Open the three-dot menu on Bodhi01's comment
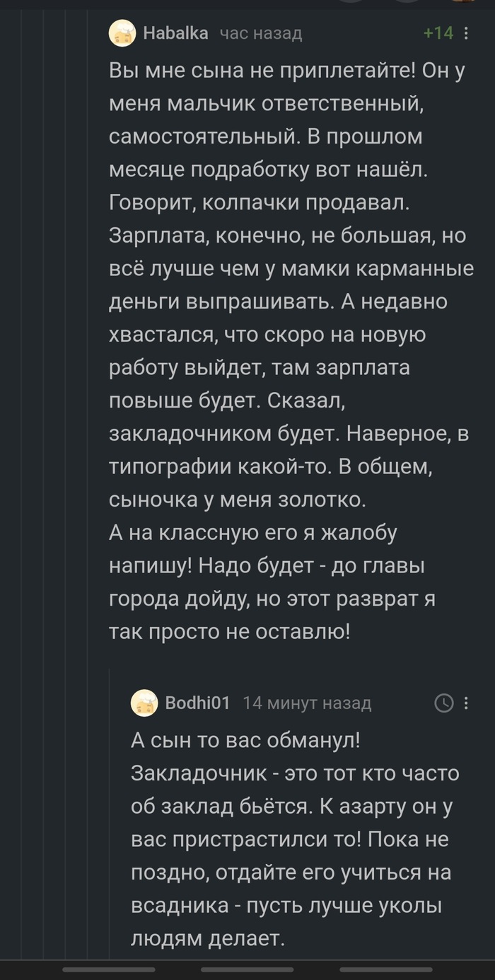Viewport: 495px width, 980px height. [466, 703]
